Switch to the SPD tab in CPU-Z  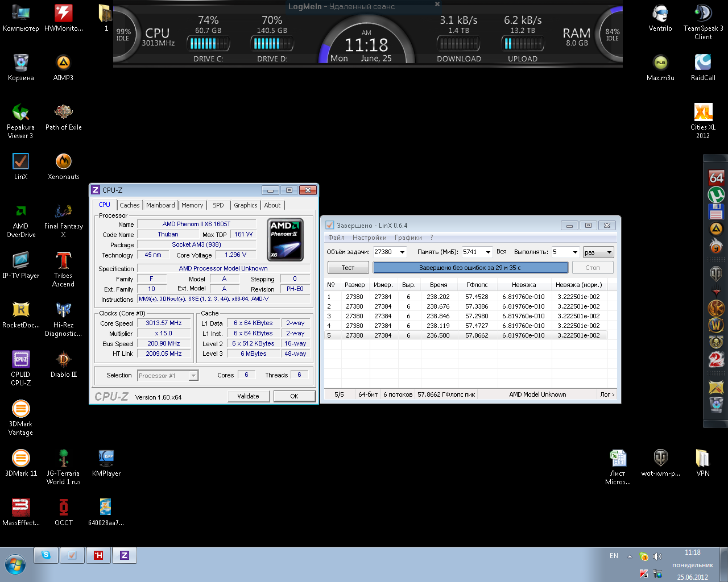coord(218,206)
